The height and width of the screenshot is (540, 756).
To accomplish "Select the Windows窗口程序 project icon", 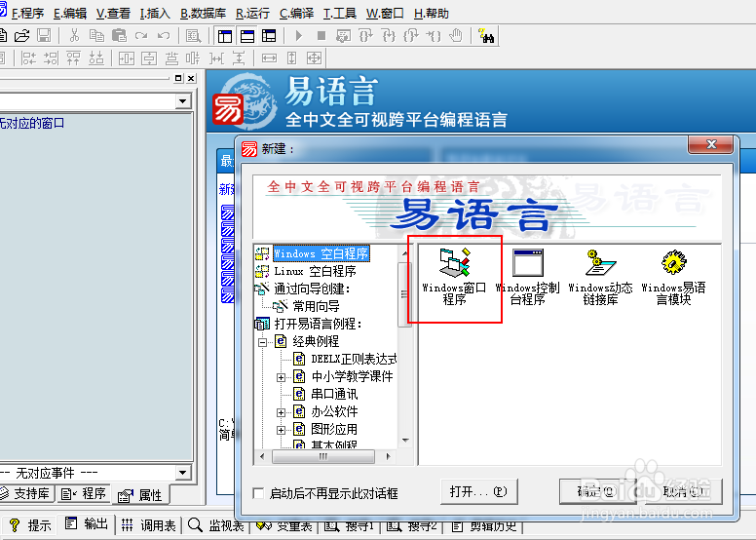I will coord(454,277).
